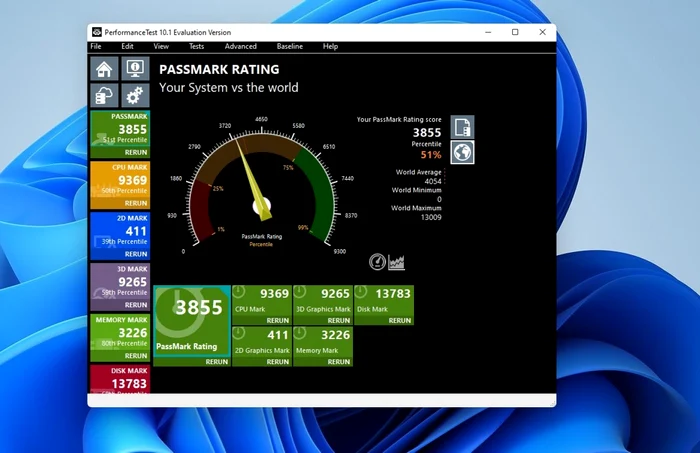Click the Disk Mark label on tile
Image resolution: width=700 pixels, height=453 pixels.
point(372,309)
